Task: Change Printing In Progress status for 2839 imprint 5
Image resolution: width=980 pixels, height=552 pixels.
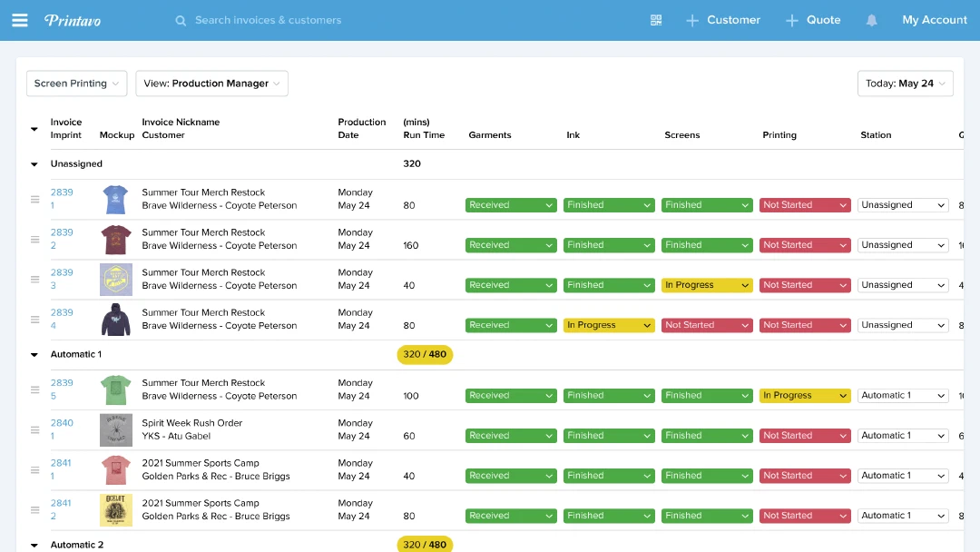Action: 805,395
